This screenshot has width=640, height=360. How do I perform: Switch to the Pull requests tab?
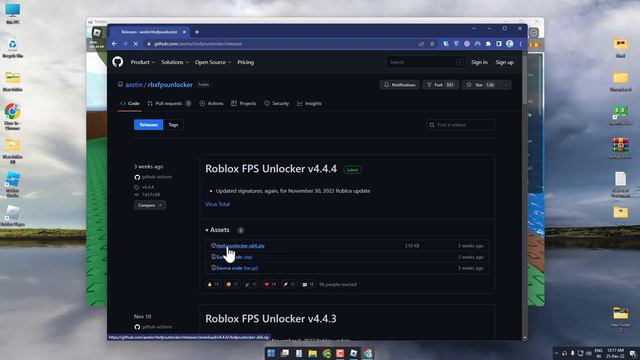169,103
